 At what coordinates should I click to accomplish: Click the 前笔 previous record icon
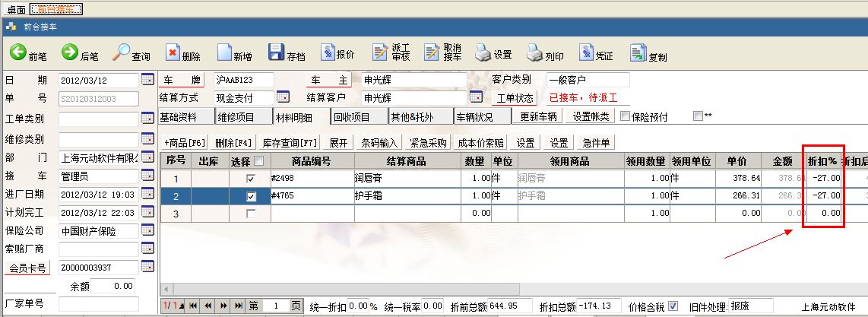pyautogui.click(x=18, y=52)
